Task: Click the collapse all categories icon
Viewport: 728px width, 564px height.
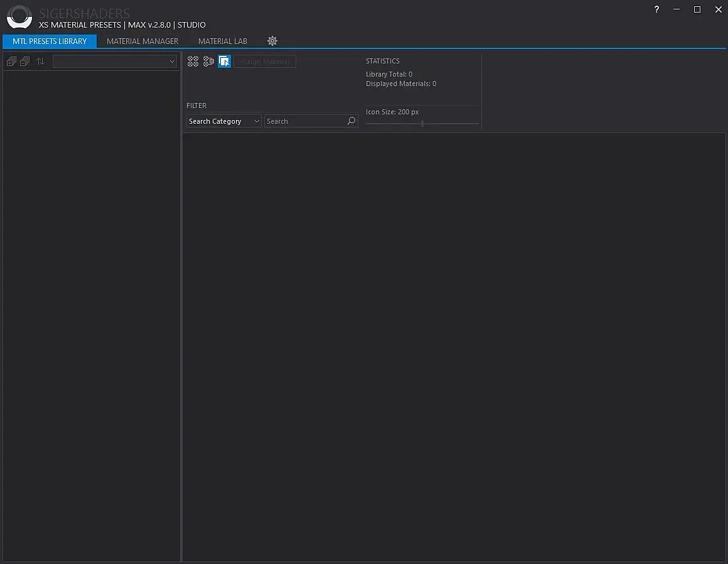Action: coord(24,62)
